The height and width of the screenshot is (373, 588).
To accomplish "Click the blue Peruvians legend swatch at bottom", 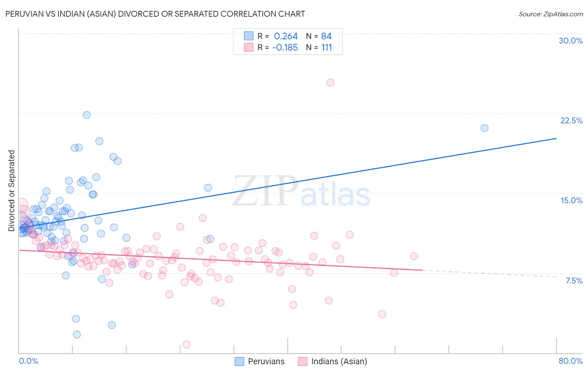I will [x=239, y=361].
